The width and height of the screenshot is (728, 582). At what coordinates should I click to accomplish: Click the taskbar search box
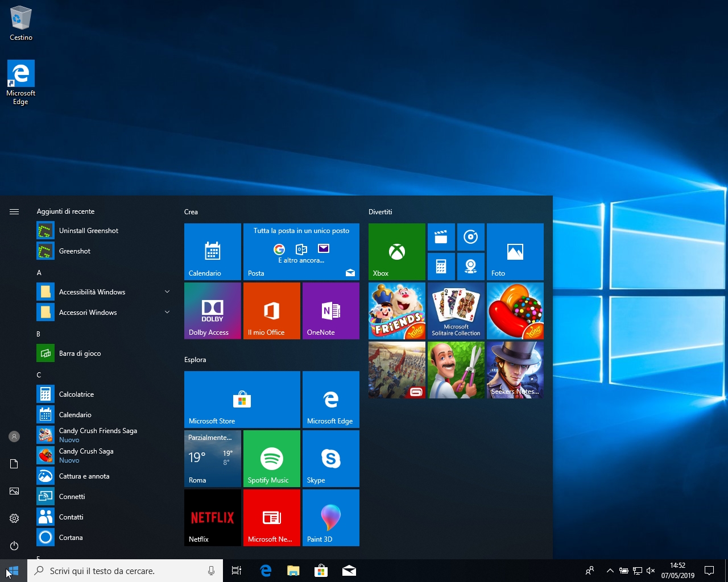coord(125,571)
